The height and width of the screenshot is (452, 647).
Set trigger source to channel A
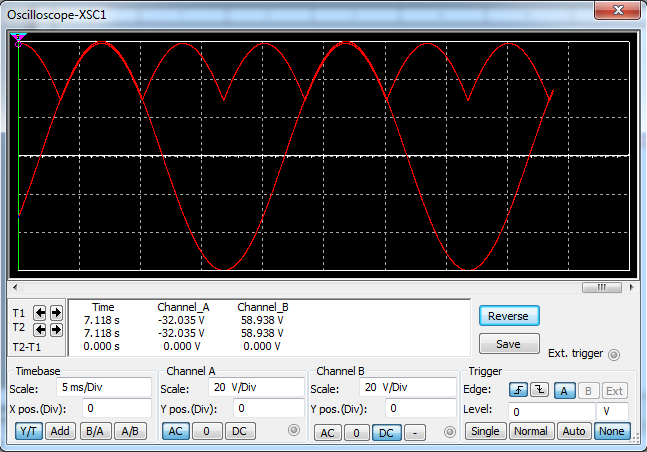point(564,391)
